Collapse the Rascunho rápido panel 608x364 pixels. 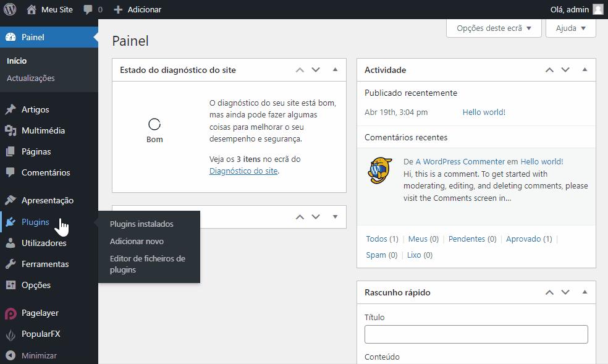[585, 292]
